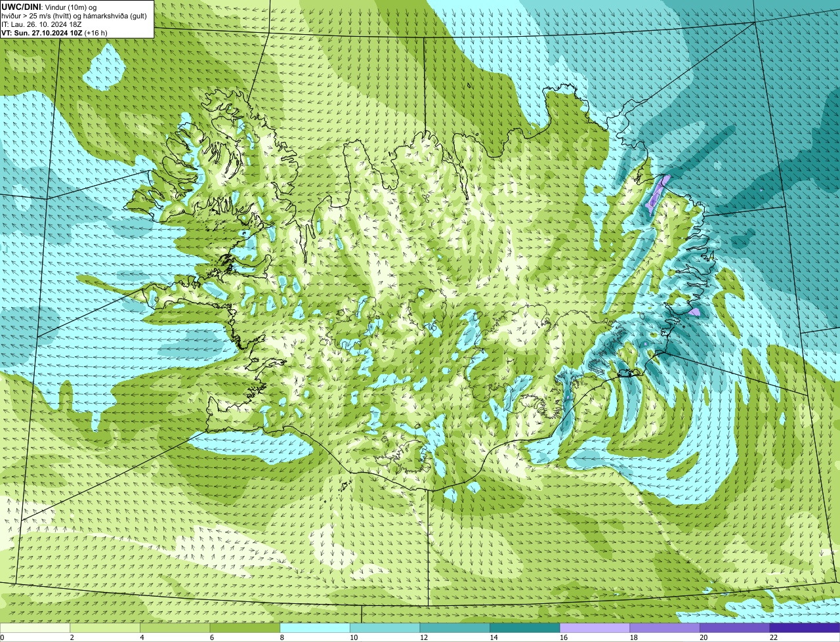Click the "VT: Sun. 27.10.2024 10Z (+16 h)" line
The width and height of the screenshot is (840, 642).
click(x=54, y=32)
